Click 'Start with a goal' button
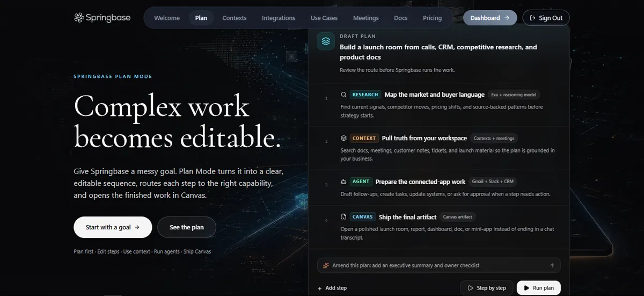Viewport: 644px width, 296px height. click(x=113, y=227)
